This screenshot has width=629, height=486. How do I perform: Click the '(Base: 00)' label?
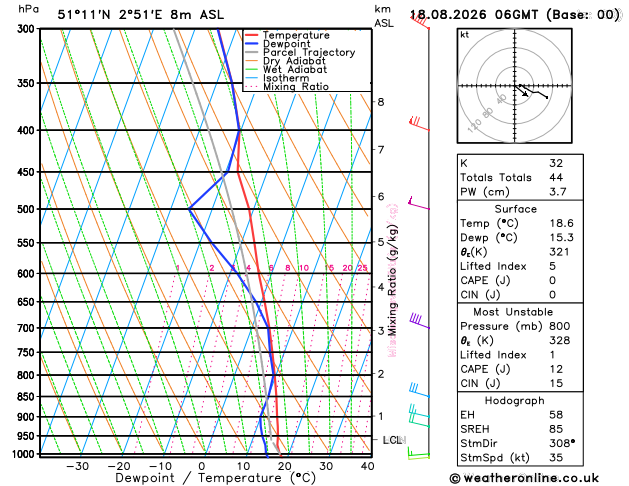583,15
